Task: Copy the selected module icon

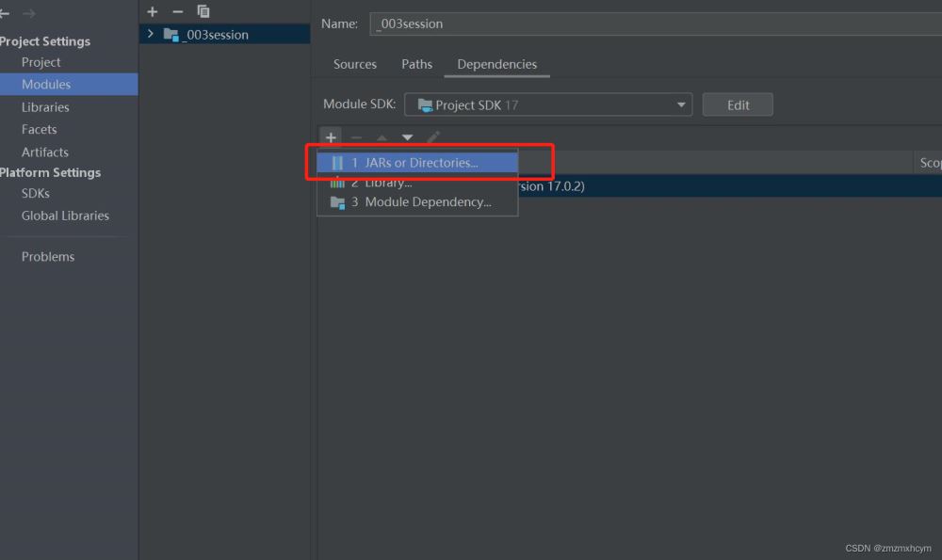Action: (x=203, y=11)
